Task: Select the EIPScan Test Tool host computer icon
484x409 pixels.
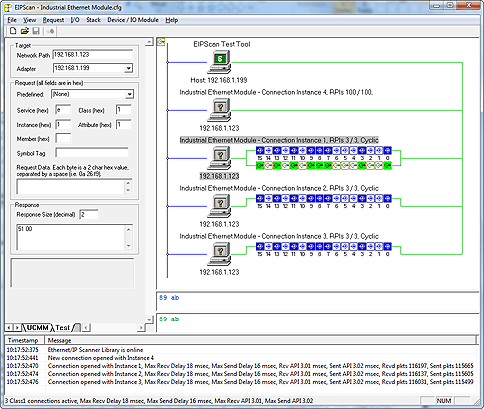Action: click(x=219, y=62)
